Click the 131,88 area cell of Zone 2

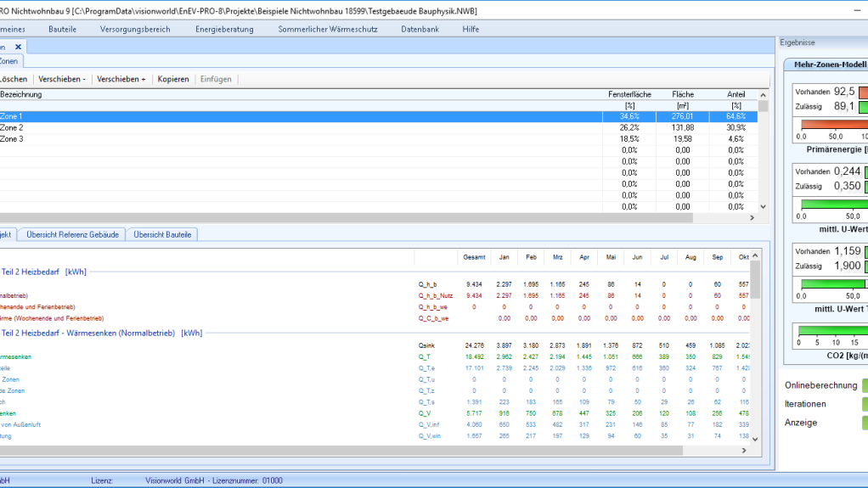point(683,128)
